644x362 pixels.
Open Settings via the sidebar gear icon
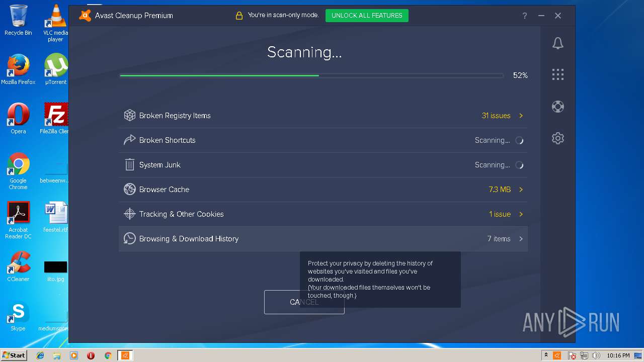[557, 138]
